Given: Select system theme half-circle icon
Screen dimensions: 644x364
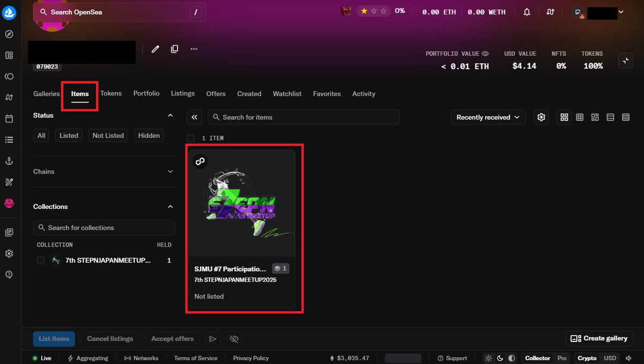Looking at the screenshot, I should click(x=511, y=358).
